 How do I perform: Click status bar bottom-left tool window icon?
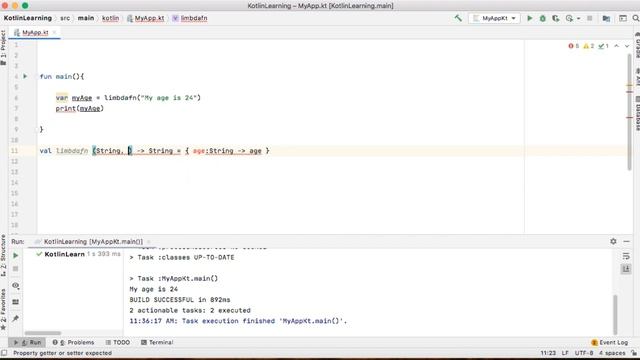click(x=4, y=353)
